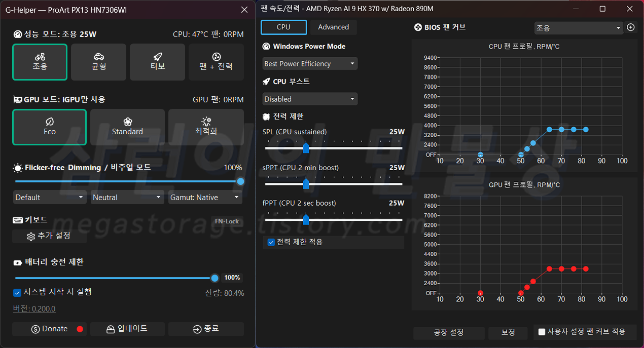Click the CPU: 47°C 팬: 0RPM readout

click(x=208, y=34)
